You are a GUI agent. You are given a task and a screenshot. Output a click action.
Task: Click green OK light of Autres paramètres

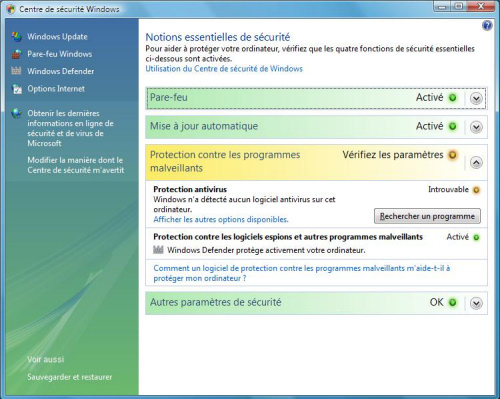(453, 302)
